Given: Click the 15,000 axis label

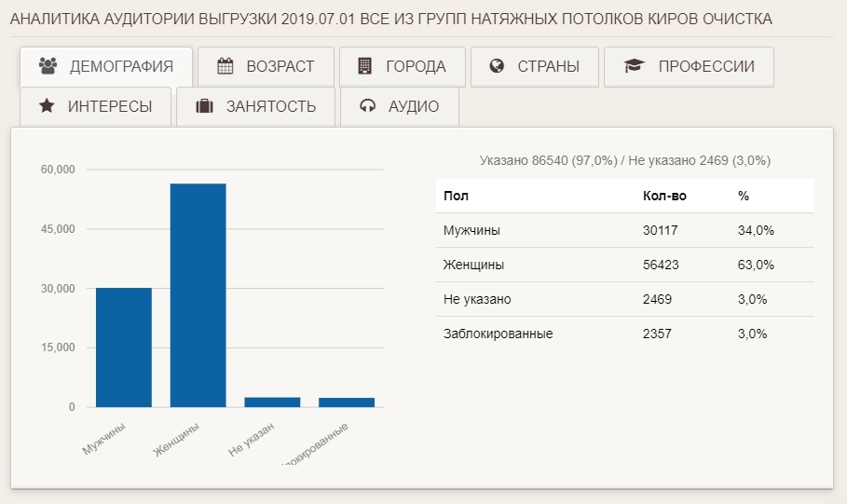Looking at the screenshot, I should (x=58, y=347).
